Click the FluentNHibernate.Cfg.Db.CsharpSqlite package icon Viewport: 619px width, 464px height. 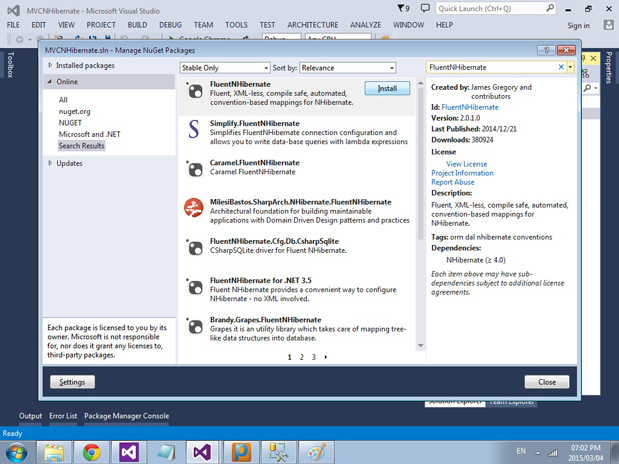195,248
